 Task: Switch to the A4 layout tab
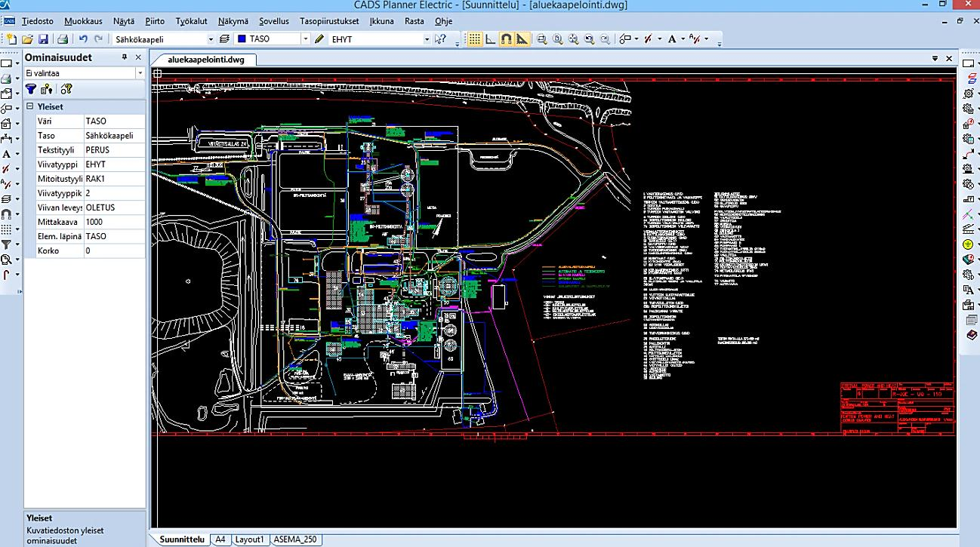(x=220, y=539)
